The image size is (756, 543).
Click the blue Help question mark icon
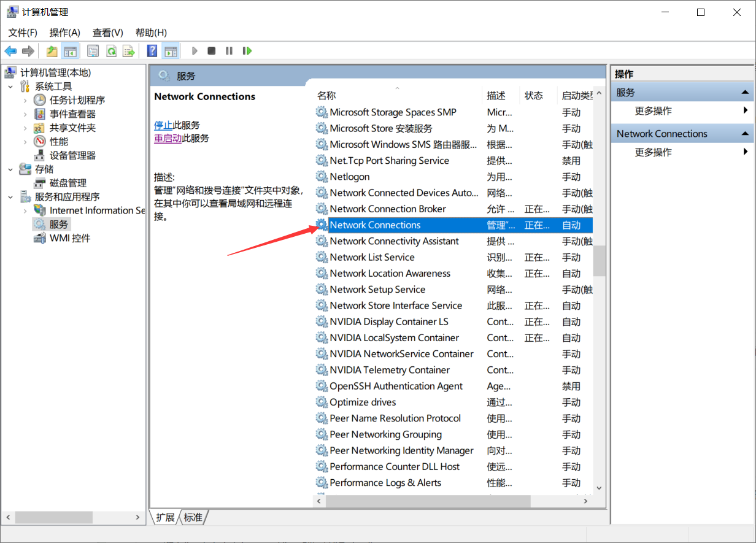[x=152, y=51]
